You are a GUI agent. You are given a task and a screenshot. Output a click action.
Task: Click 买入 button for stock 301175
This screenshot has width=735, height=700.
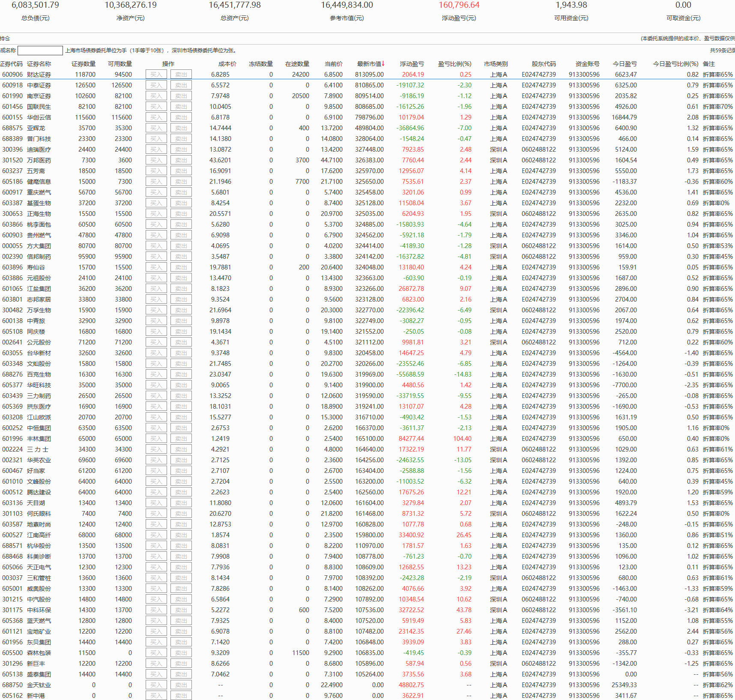pyautogui.click(x=156, y=610)
